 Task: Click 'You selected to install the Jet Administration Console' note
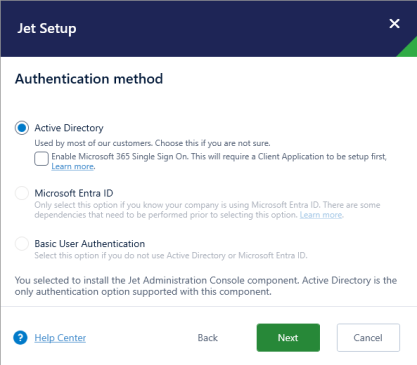(x=206, y=286)
